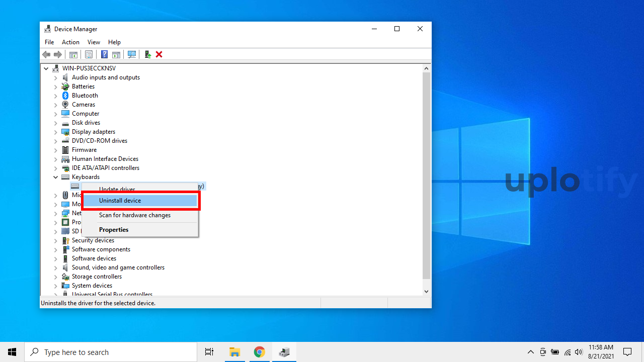644x362 pixels.
Task: Select the Software components category icon
Action: 65,249
